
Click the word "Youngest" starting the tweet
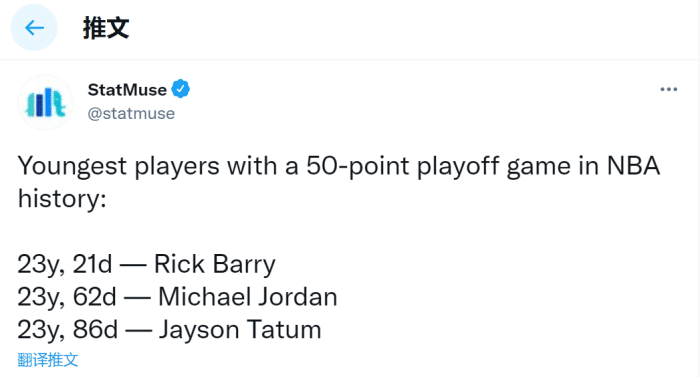coord(72,167)
